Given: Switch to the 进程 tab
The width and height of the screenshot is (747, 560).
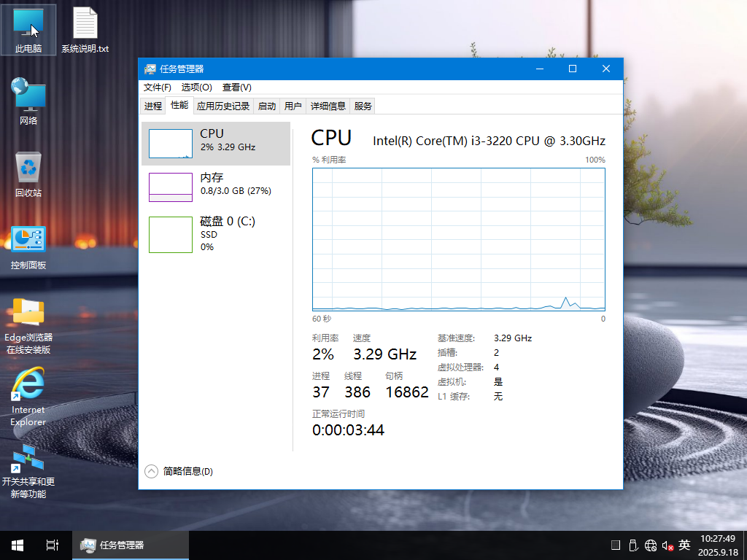Looking at the screenshot, I should [x=153, y=106].
